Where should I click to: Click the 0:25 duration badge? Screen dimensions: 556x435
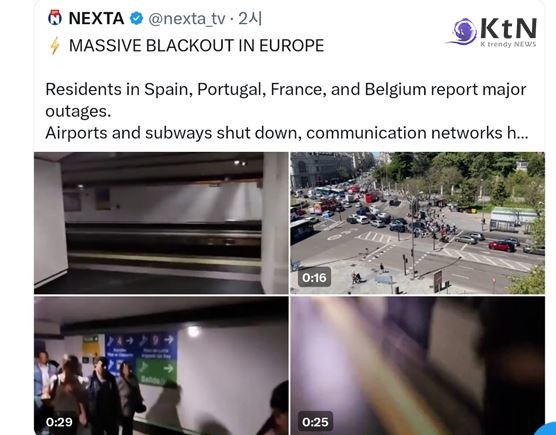(315, 422)
